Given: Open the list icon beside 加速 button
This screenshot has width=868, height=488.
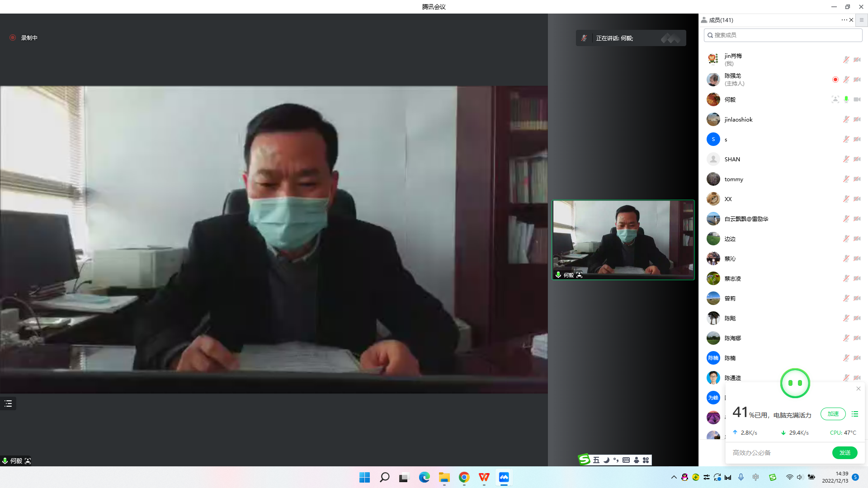Looking at the screenshot, I should (x=854, y=414).
